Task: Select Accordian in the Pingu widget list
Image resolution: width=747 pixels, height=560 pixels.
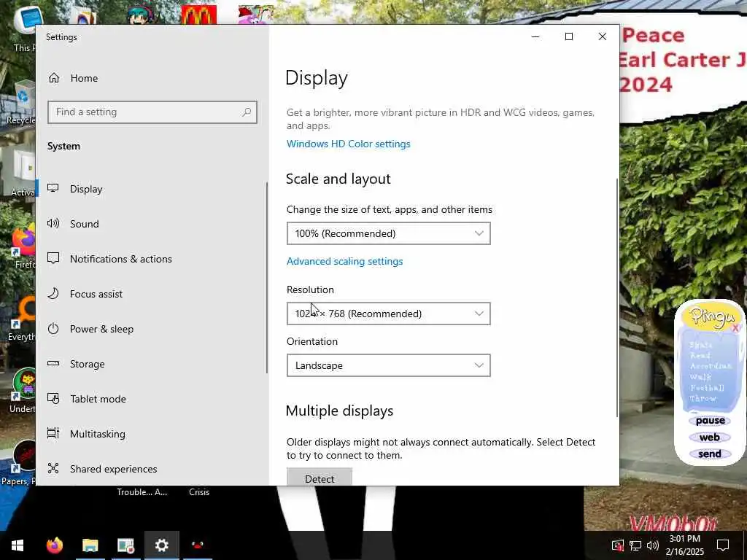Action: pyautogui.click(x=711, y=366)
